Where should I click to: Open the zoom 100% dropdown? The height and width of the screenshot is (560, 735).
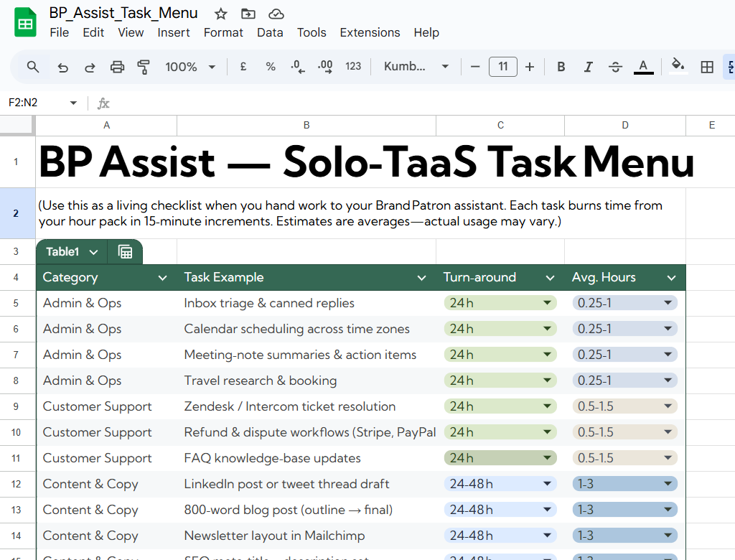click(190, 67)
